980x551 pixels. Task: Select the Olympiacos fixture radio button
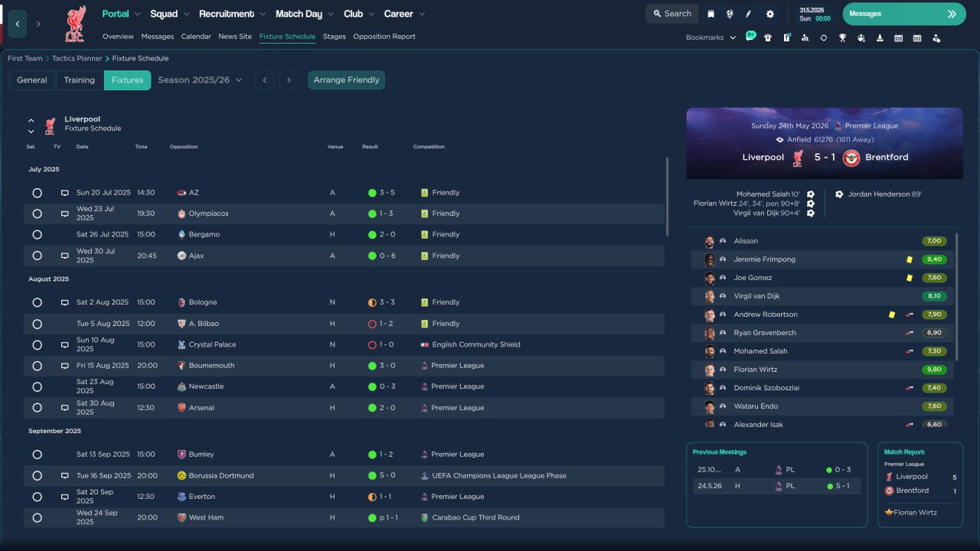click(37, 214)
